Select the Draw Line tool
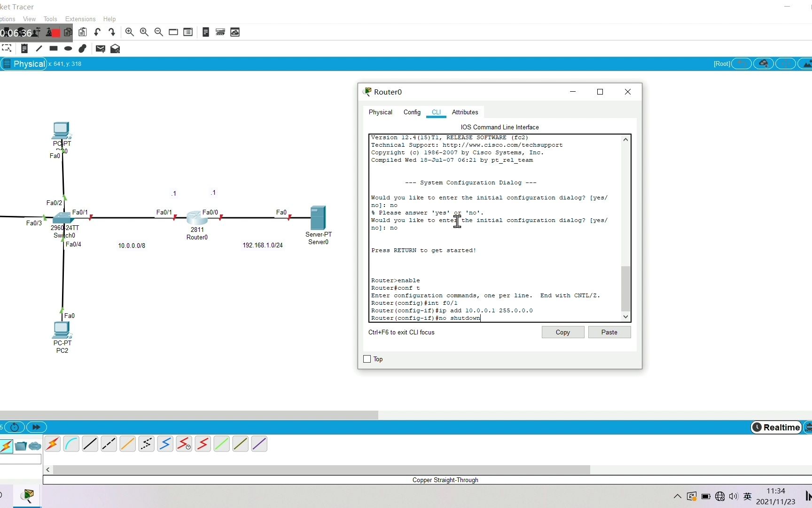Image resolution: width=812 pixels, height=508 pixels. tap(39, 48)
